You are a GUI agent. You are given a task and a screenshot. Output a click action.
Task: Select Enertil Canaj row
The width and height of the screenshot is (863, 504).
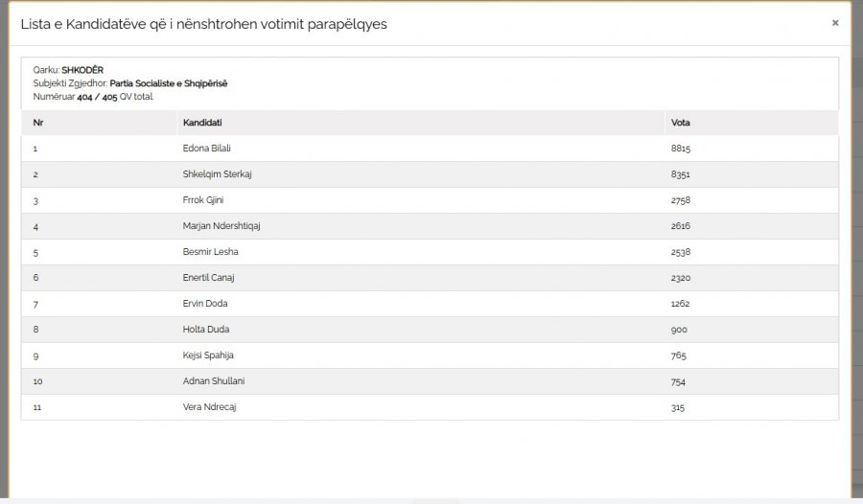coord(430,278)
